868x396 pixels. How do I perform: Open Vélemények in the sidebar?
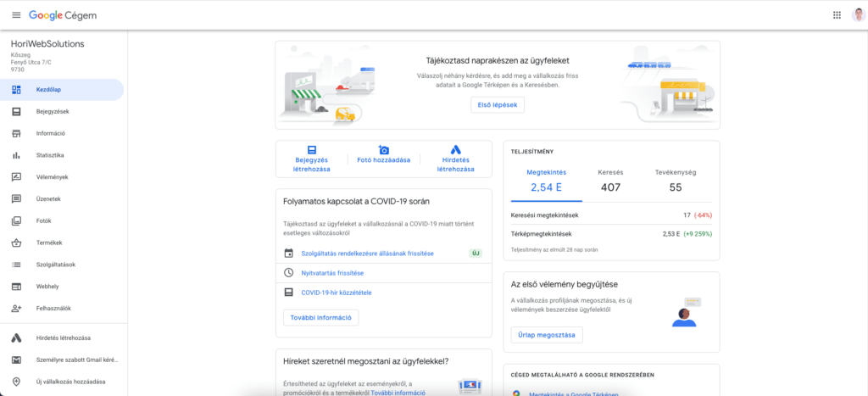click(62, 177)
